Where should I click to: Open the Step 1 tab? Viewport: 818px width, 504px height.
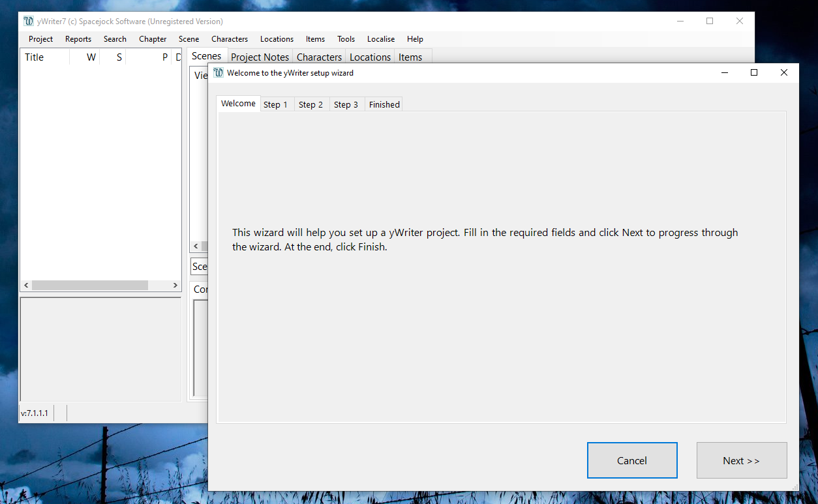(x=275, y=104)
